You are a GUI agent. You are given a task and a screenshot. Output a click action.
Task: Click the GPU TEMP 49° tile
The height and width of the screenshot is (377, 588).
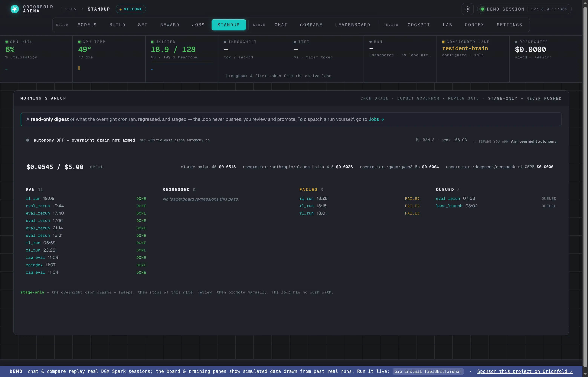pyautogui.click(x=109, y=59)
